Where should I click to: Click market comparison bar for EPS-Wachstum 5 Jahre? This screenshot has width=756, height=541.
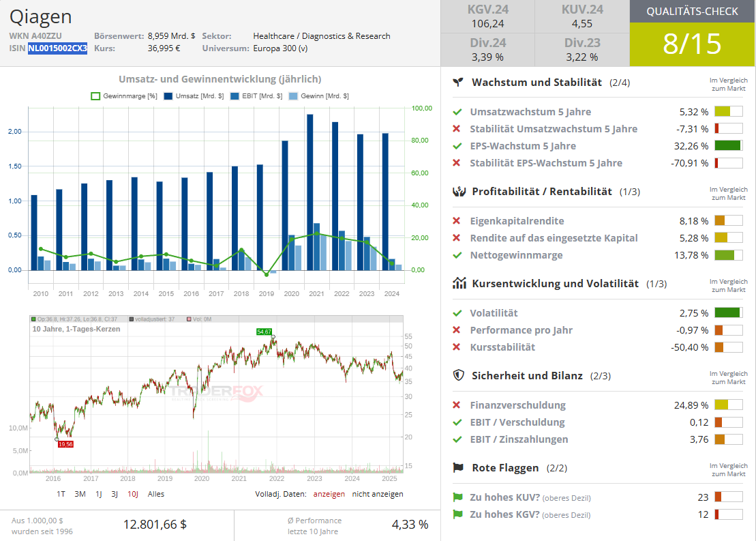pos(729,146)
